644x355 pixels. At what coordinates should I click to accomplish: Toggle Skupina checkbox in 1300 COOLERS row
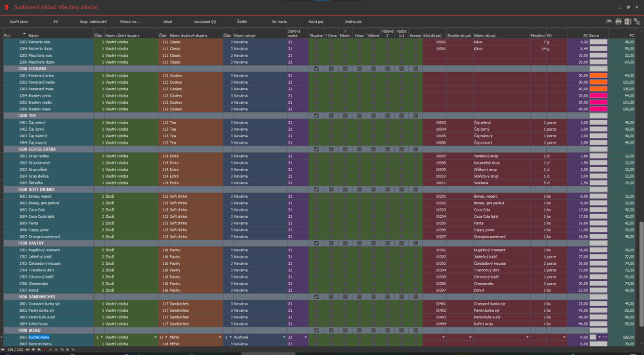pos(316,69)
